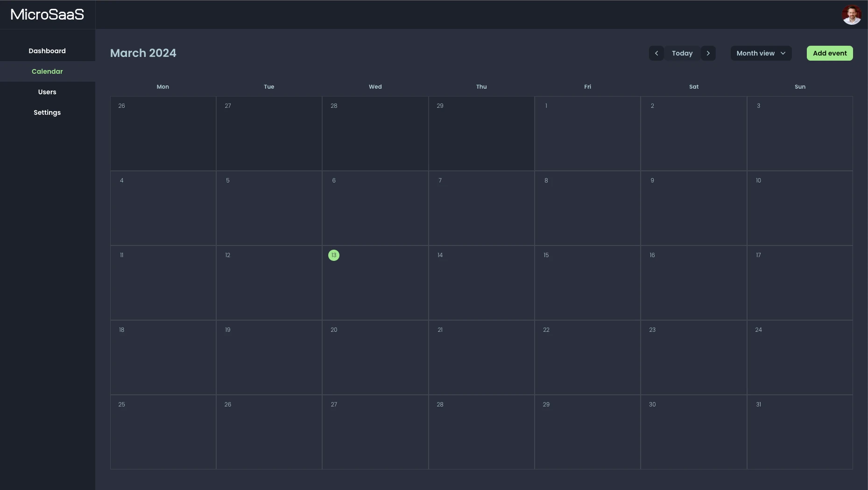Open the user profile avatar

[851, 15]
